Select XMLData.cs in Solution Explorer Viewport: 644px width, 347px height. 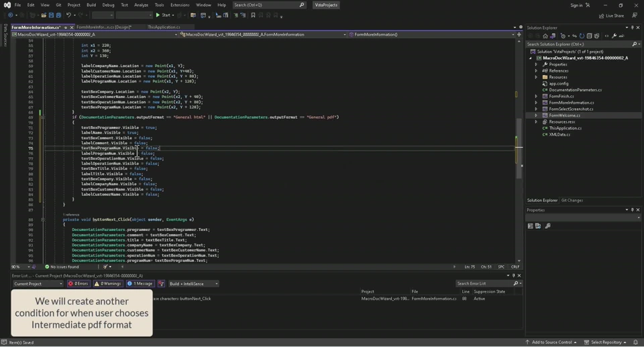click(x=559, y=134)
